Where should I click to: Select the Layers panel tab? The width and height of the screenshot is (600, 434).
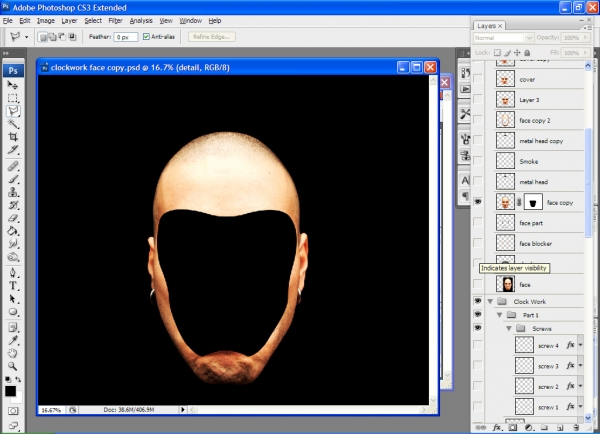click(x=489, y=26)
